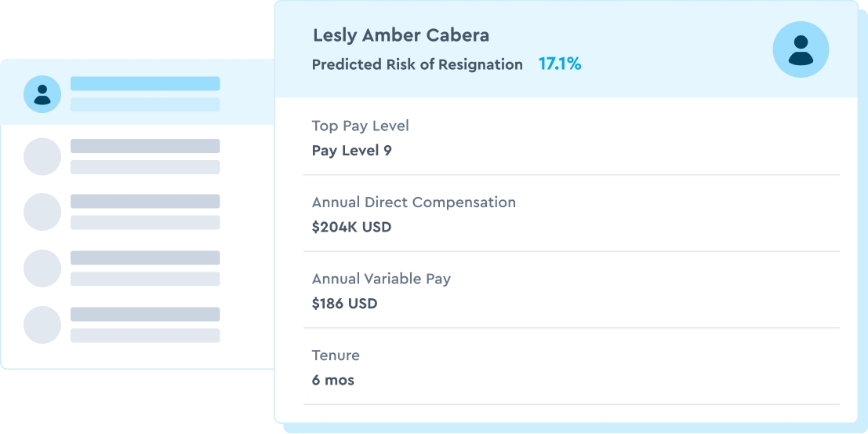Open the second grey employee row's name bar
This screenshot has height=434, width=868.
145,202
